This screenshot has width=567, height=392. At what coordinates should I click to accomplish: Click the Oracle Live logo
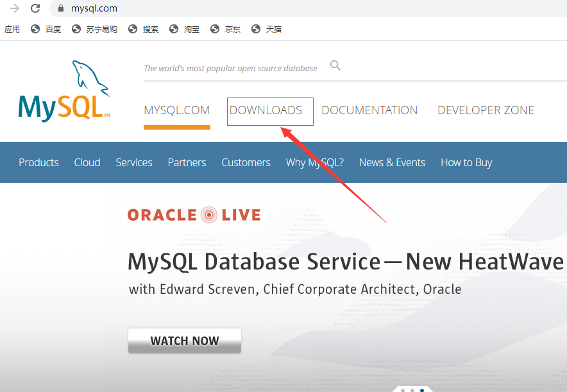point(194,214)
